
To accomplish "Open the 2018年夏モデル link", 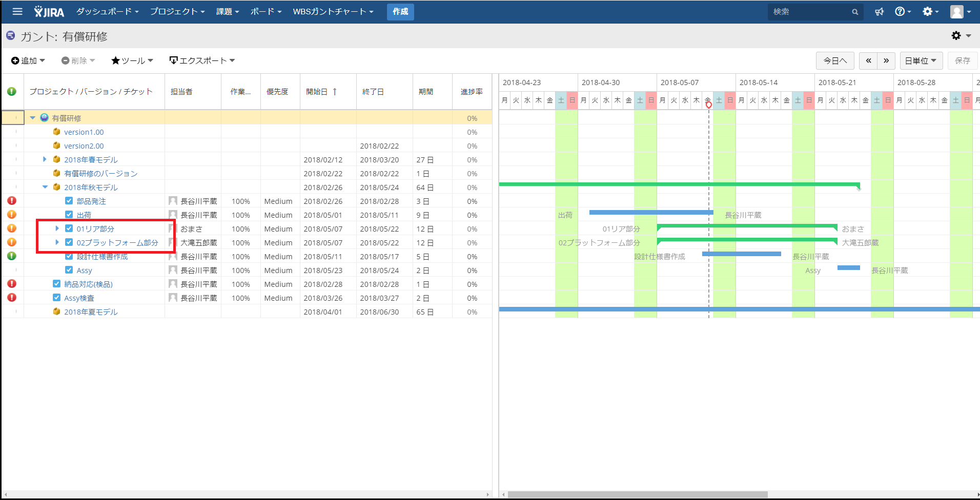I will click(91, 311).
